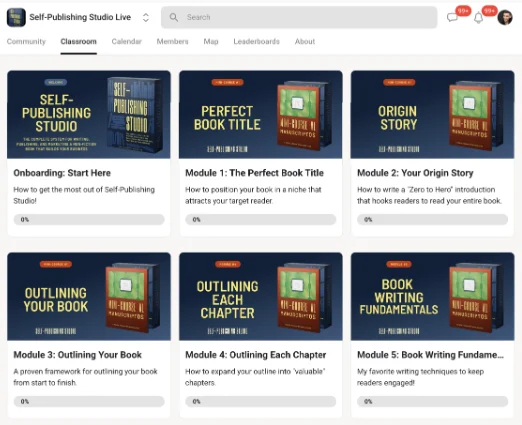Switch to the Map tab
The height and width of the screenshot is (425, 522).
tap(211, 42)
